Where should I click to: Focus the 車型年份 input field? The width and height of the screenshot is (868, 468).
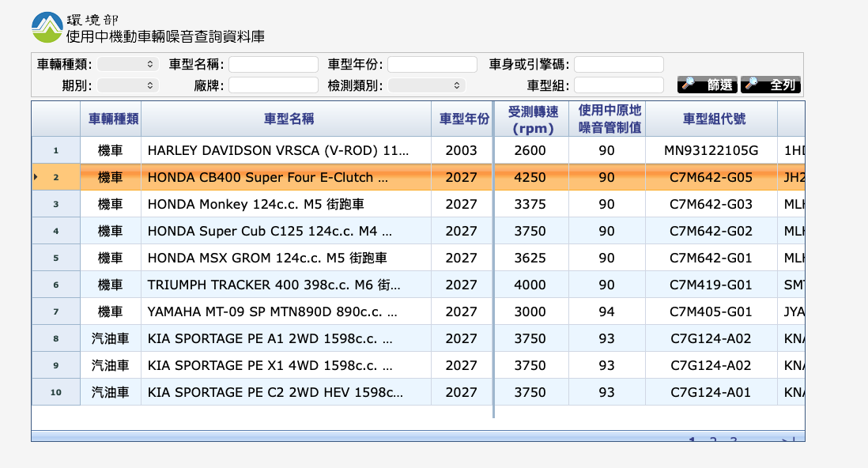click(432, 64)
